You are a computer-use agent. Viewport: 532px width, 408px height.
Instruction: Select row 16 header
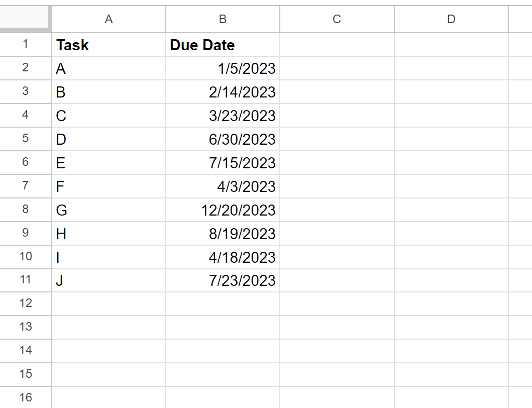click(26, 397)
